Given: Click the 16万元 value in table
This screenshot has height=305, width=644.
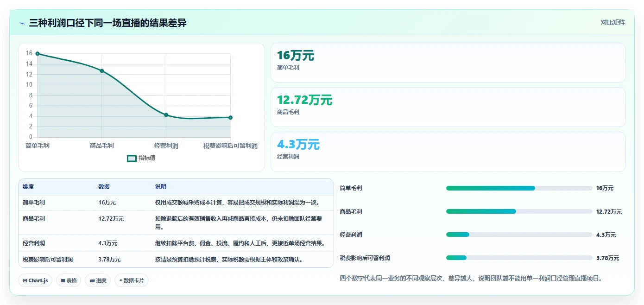Looking at the screenshot, I should [107, 203].
